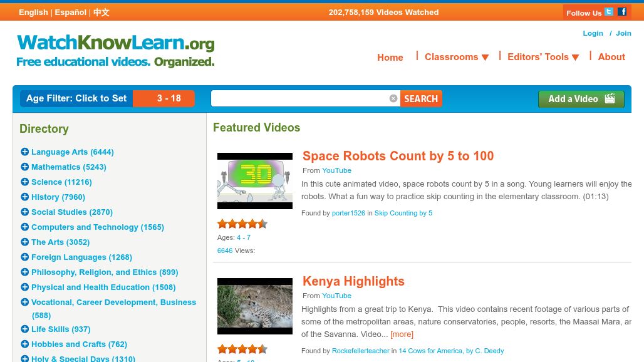The width and height of the screenshot is (644, 362).
Task: Click the 3 - 18 age range button
Action: pyautogui.click(x=164, y=98)
